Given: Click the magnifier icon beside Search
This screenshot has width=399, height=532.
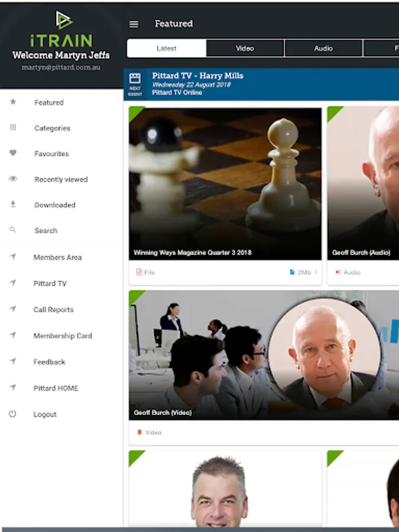Looking at the screenshot, I should pos(13,230).
